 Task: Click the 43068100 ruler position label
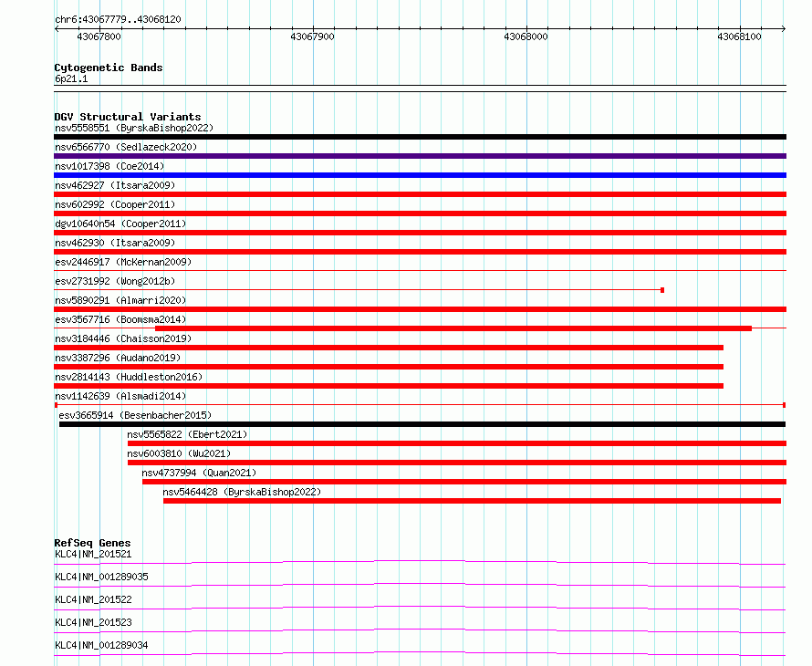point(739,36)
